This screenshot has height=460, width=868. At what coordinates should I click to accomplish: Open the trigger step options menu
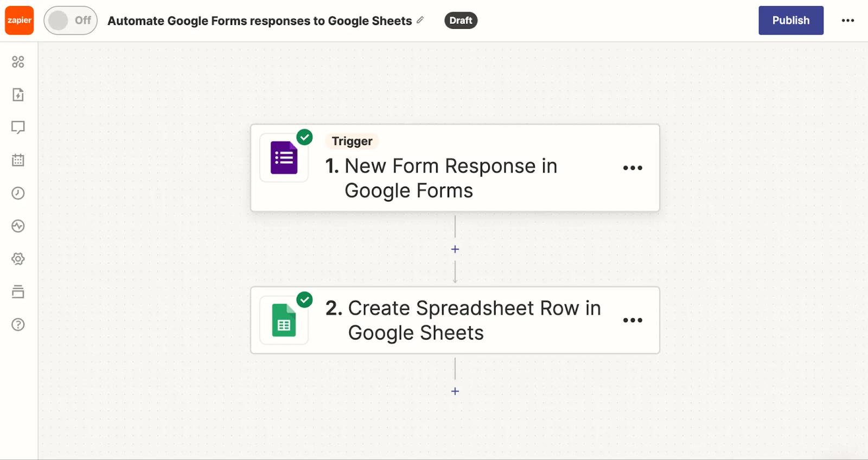coord(633,168)
